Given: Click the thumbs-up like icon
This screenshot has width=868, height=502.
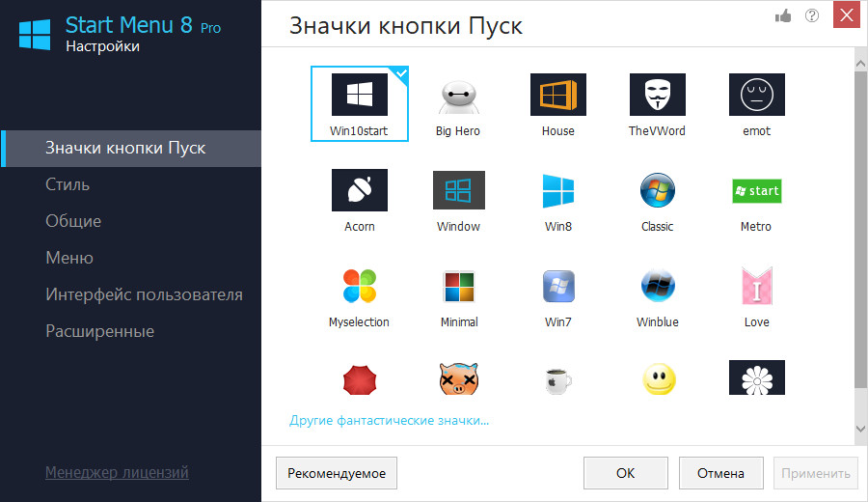Looking at the screenshot, I should point(783,15).
